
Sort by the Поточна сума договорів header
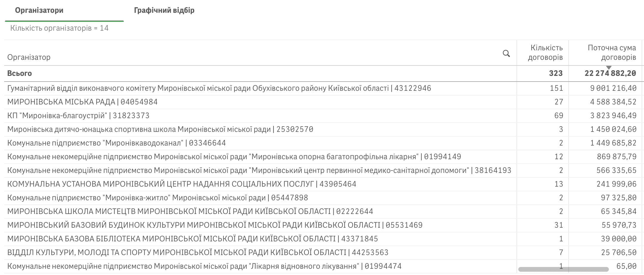point(612,52)
